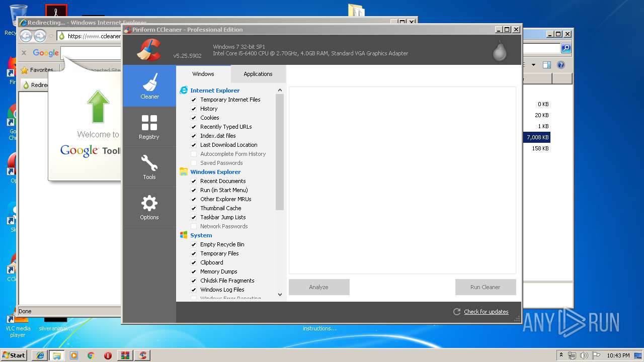644x362 pixels.
Task: Click the Windows Explorer folder section icon
Action: coord(184,172)
